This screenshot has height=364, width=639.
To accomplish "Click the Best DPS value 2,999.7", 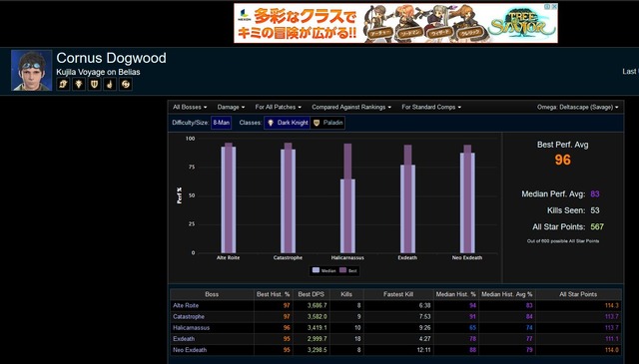I will click(x=318, y=338).
